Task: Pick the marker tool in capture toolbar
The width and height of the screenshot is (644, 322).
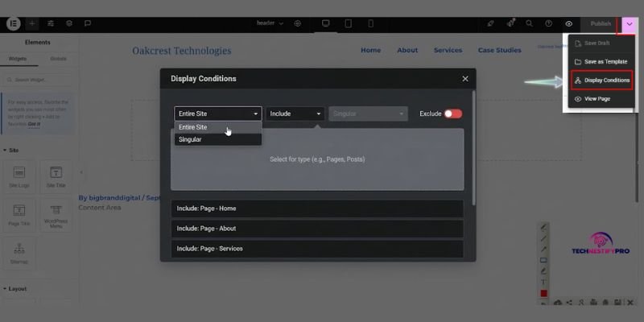Action: pyautogui.click(x=543, y=271)
